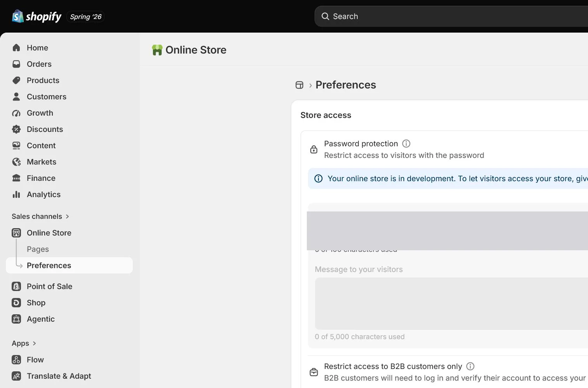Click the password lock icon
588x388 pixels.
point(314,149)
